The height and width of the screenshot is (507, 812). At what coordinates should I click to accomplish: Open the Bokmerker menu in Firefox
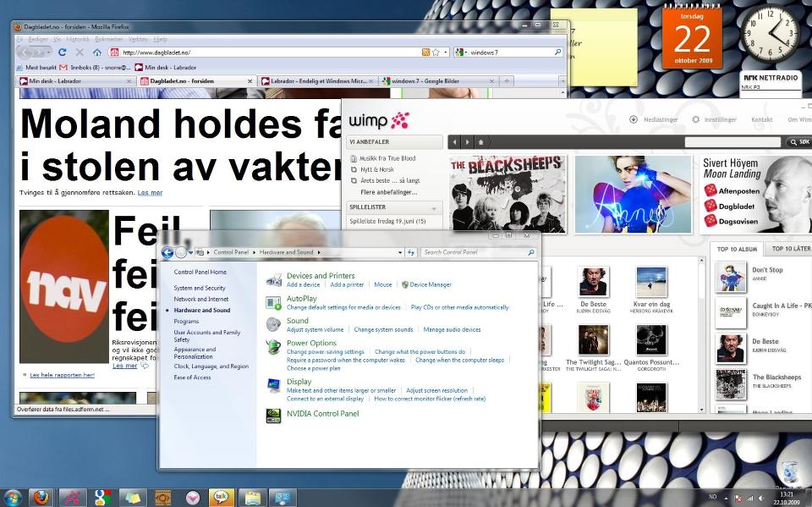[x=109, y=40]
